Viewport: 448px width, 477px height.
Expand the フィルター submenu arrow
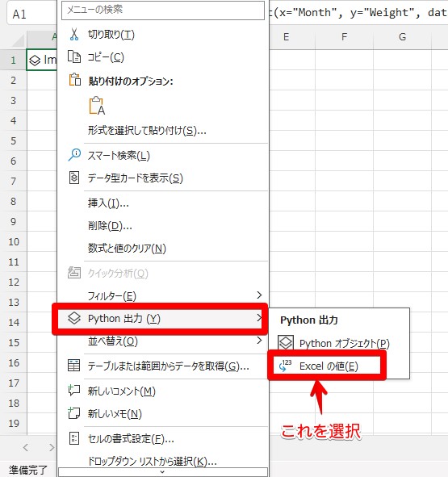point(259,295)
